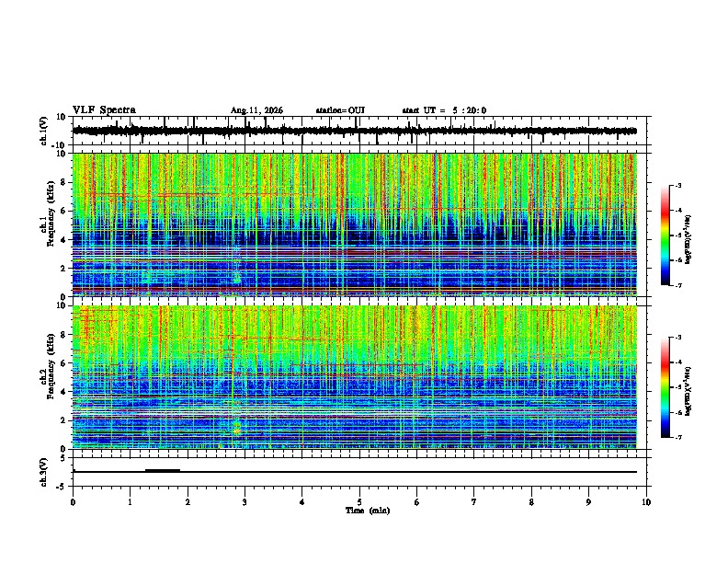728x563 pixels.
Task: Click the raised pulse segment in ch.3 trace
Action: tap(163, 470)
